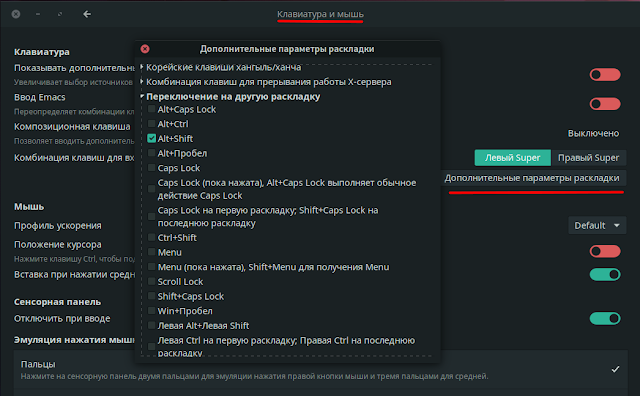640x396 pixels.
Task: Check the Caps Lock option
Action: (x=151, y=168)
